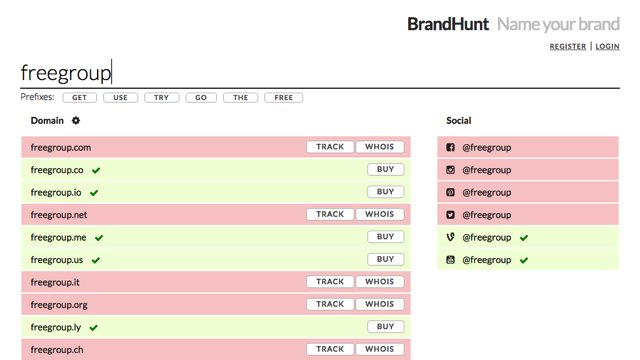
Task: Click the Instagram icon for @freegroup
Action: (450, 170)
